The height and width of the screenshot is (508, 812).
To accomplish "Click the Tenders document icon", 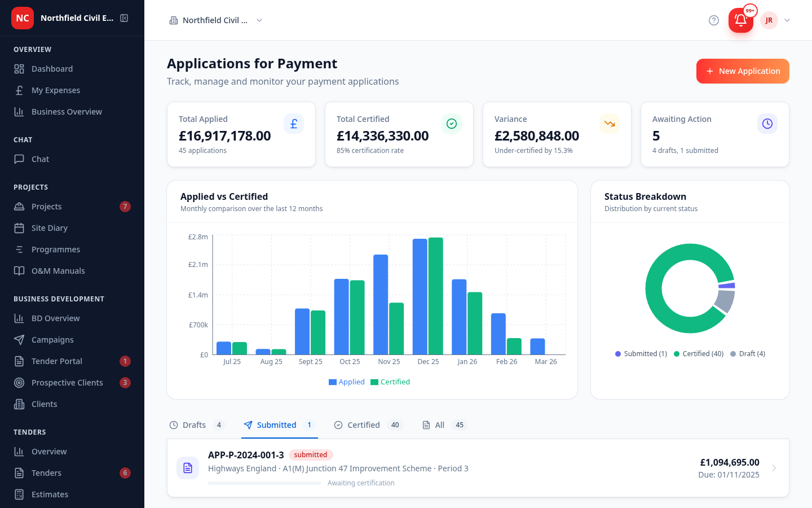I will [19, 473].
